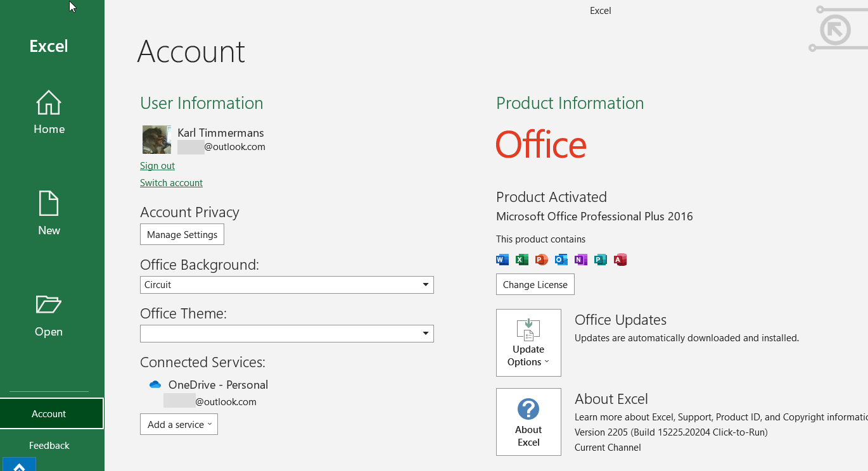The width and height of the screenshot is (868, 471).
Task: Click the Outlook app icon
Action: coord(561,260)
